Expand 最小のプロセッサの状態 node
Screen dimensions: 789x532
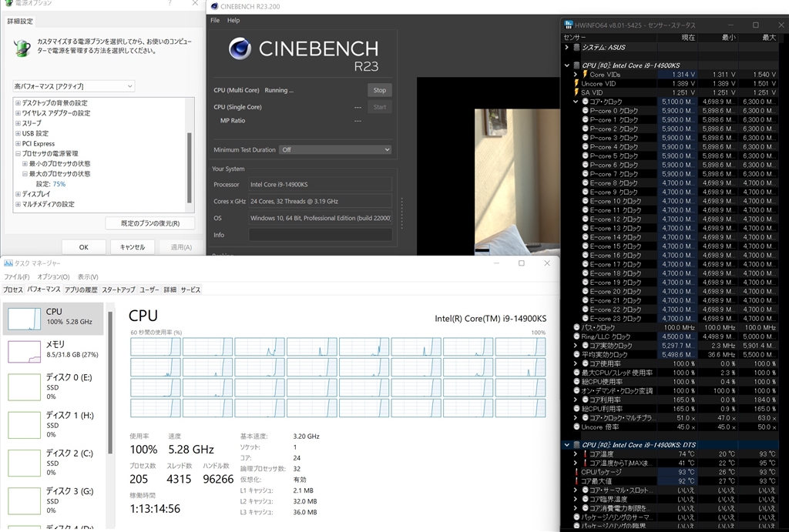click(x=25, y=163)
